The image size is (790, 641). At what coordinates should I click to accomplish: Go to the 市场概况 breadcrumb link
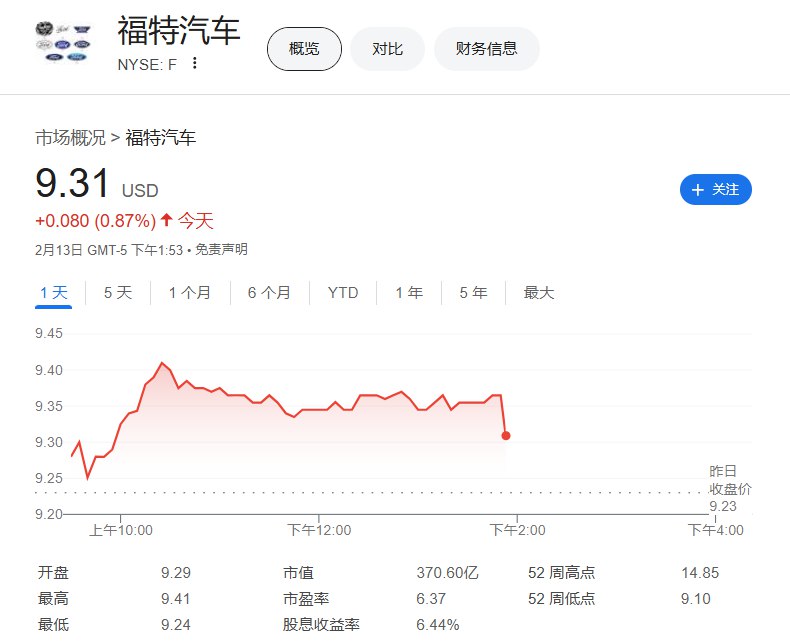click(x=71, y=138)
